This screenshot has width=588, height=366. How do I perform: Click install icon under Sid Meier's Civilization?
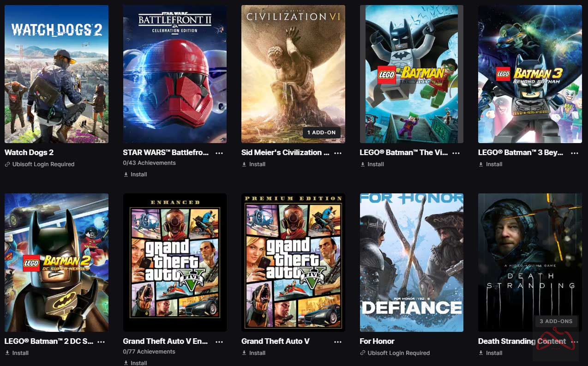pos(244,164)
